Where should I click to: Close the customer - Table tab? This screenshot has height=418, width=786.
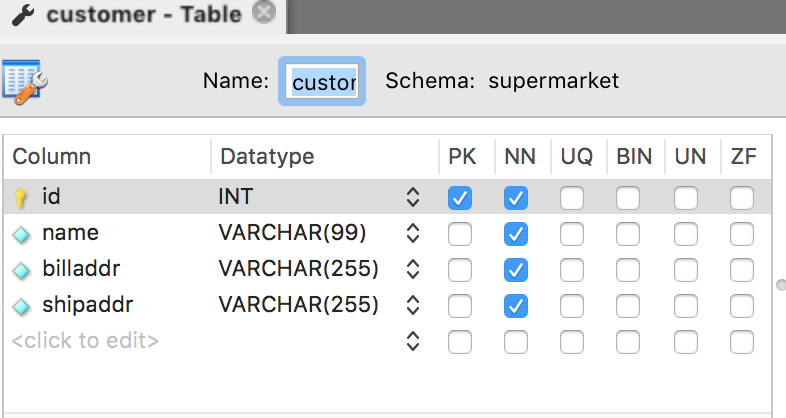click(x=263, y=13)
